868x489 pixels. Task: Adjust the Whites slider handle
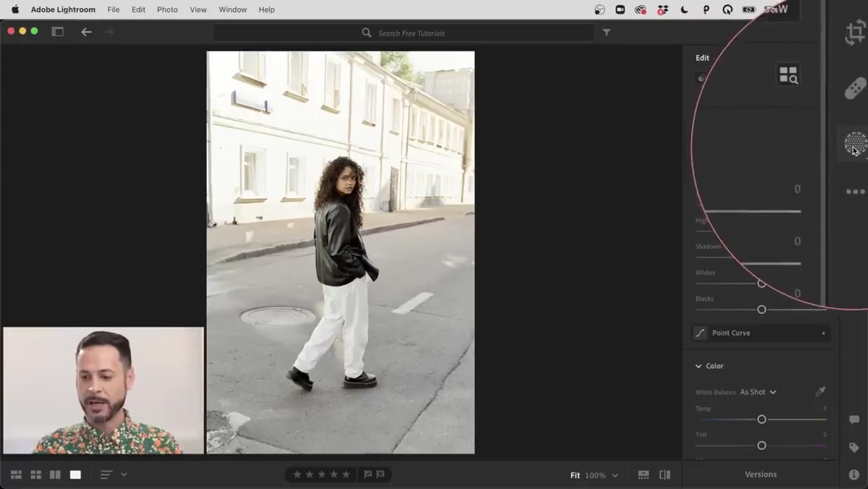[762, 284]
